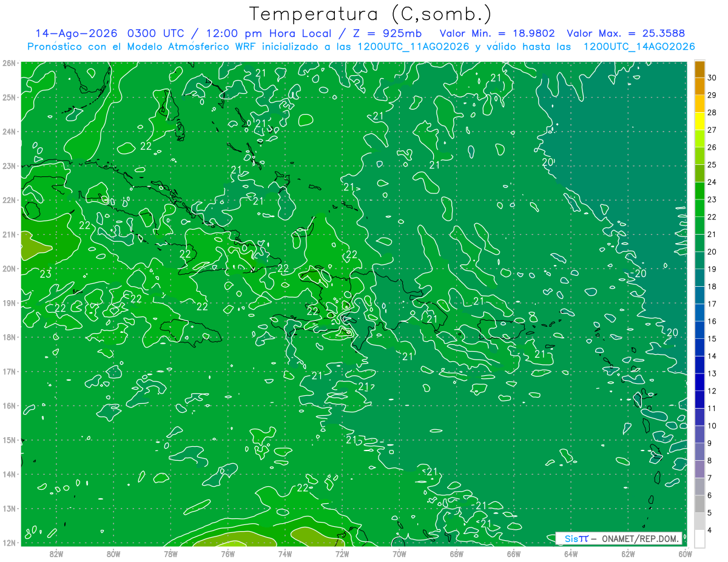Screen dimensions: 728x562
Task: Click legend value 15 on color bar
Action: click(x=712, y=339)
